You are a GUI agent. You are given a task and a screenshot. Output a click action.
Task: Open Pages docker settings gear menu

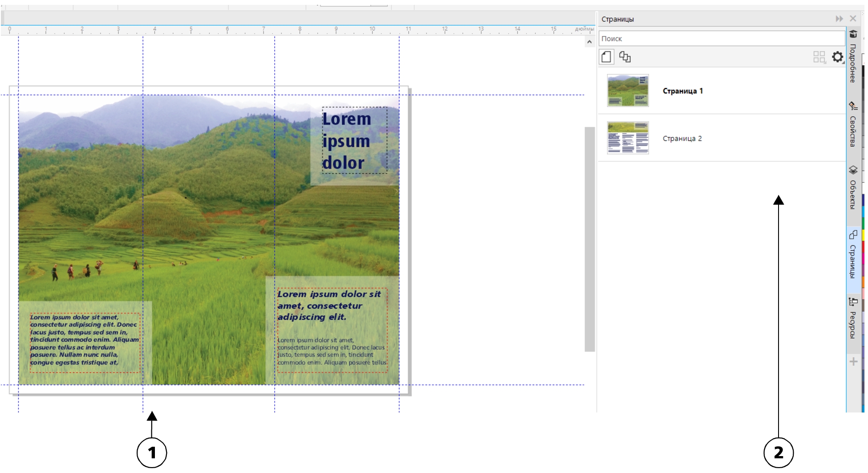tap(837, 57)
